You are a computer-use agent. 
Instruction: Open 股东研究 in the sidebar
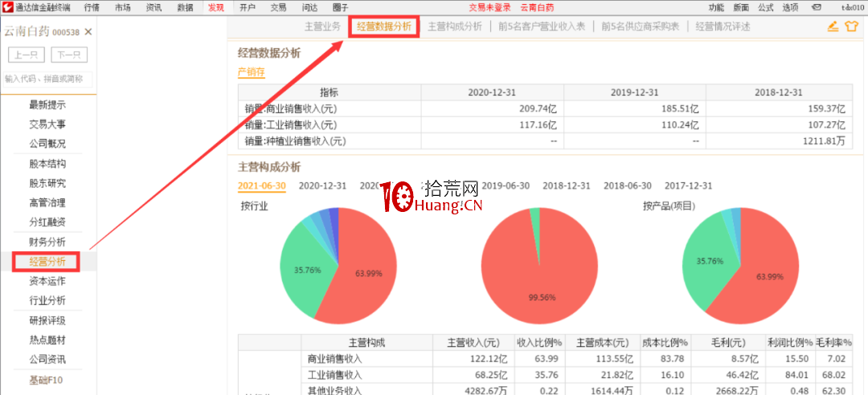coord(47,183)
